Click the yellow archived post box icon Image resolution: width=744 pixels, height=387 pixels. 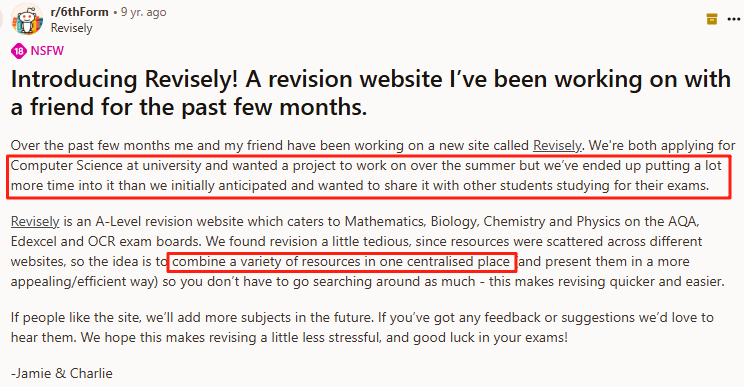click(x=712, y=19)
